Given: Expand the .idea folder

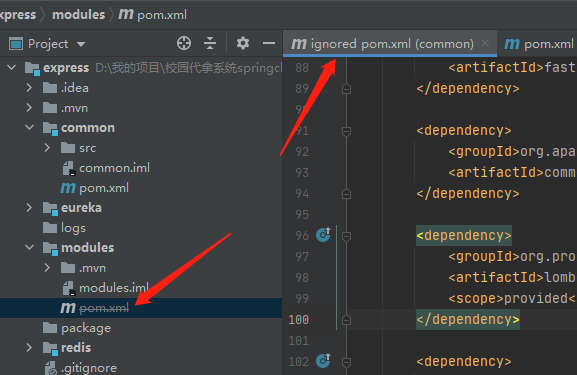Looking at the screenshot, I should [29, 88].
